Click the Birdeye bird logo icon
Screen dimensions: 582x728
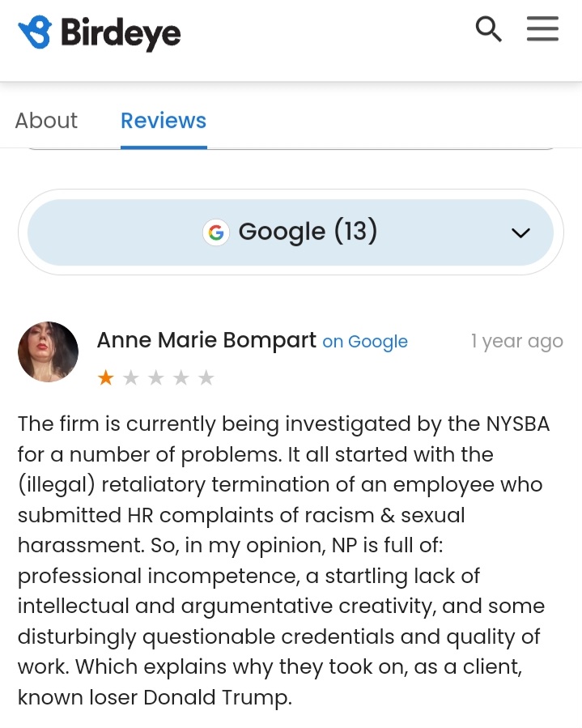(35, 32)
